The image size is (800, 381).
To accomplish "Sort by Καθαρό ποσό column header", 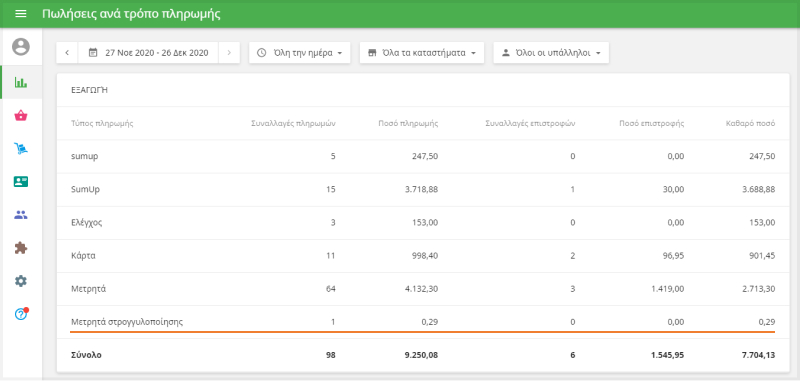I will (x=752, y=123).
